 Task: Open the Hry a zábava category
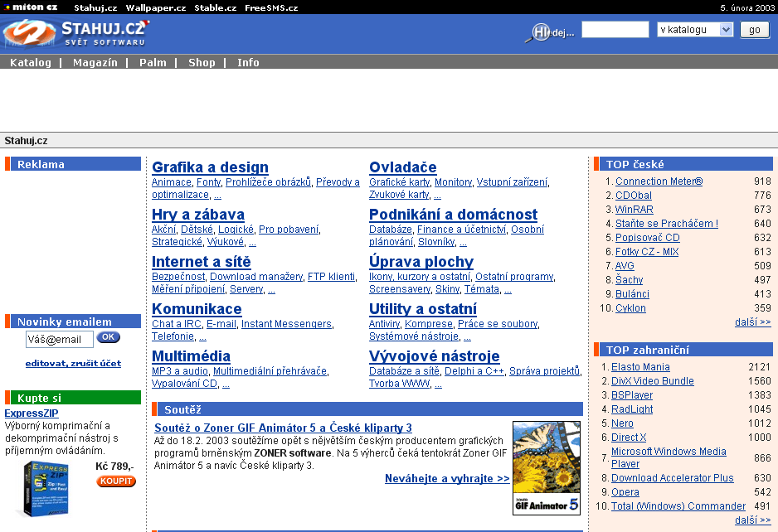pos(198,214)
